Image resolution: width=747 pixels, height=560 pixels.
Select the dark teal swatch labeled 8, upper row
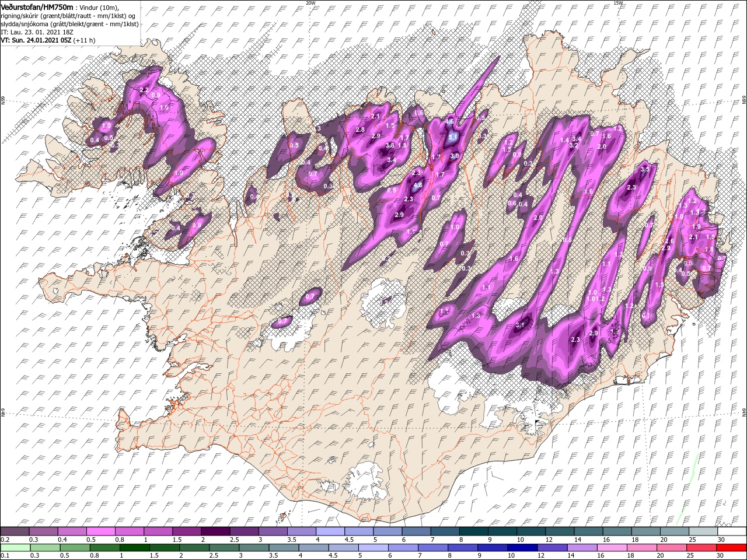474,531
